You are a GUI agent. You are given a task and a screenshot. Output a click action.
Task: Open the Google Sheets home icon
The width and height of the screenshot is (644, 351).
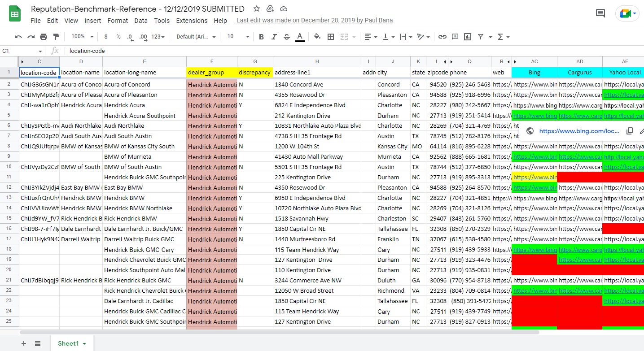15,14
